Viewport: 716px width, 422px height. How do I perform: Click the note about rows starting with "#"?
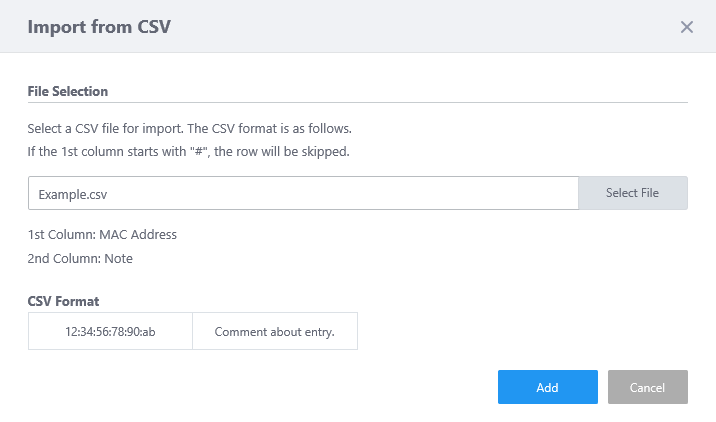tap(188, 152)
